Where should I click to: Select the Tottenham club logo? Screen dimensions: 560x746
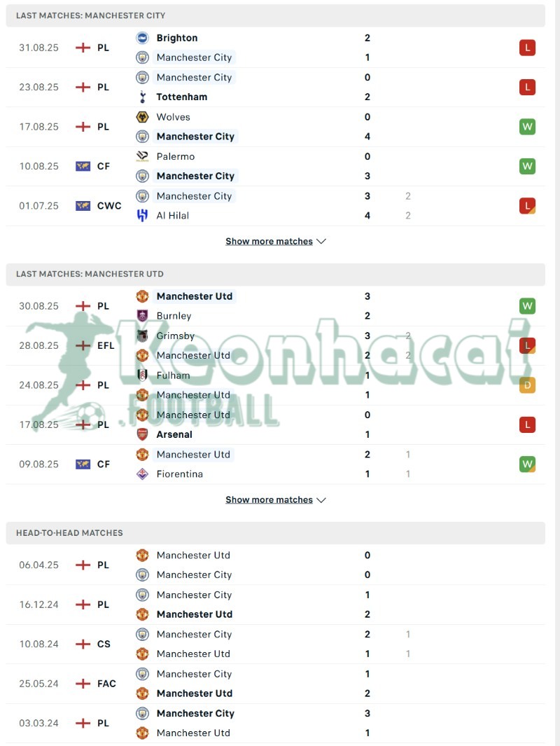coord(143,97)
